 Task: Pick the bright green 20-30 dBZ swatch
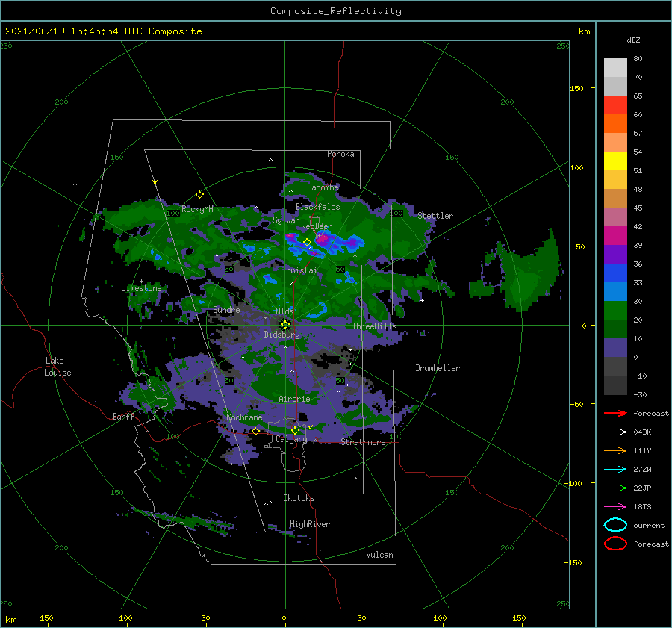[x=615, y=310]
